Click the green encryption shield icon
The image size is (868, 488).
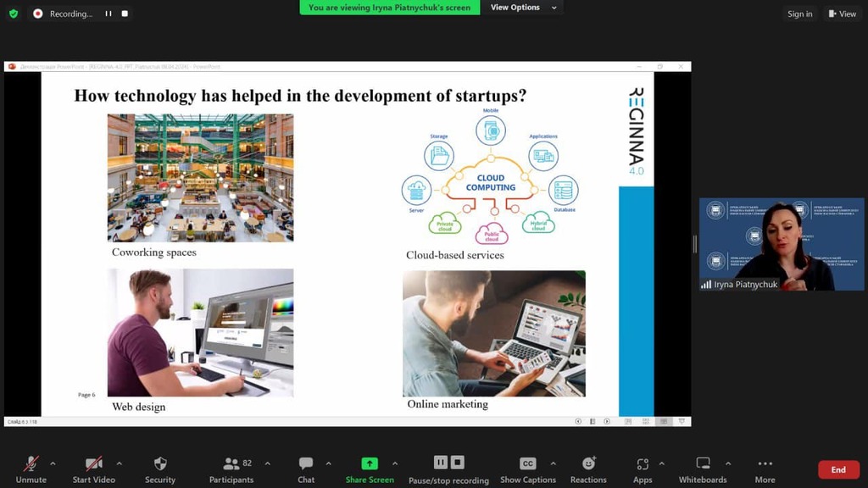(13, 14)
